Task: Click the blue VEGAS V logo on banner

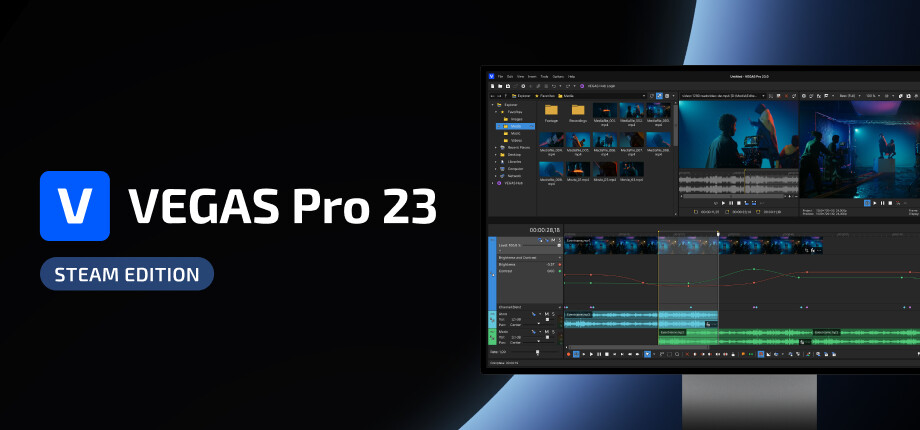Action: click(74, 206)
